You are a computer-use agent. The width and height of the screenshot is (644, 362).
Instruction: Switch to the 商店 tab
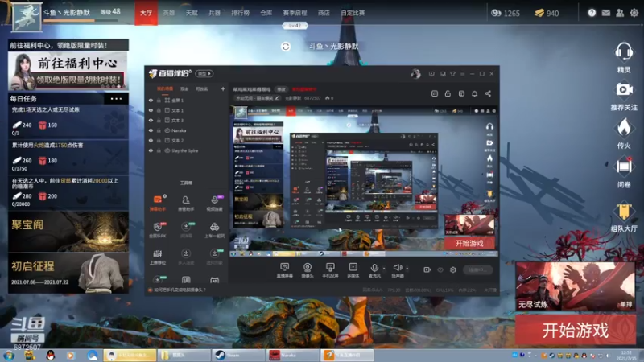pyautogui.click(x=324, y=13)
